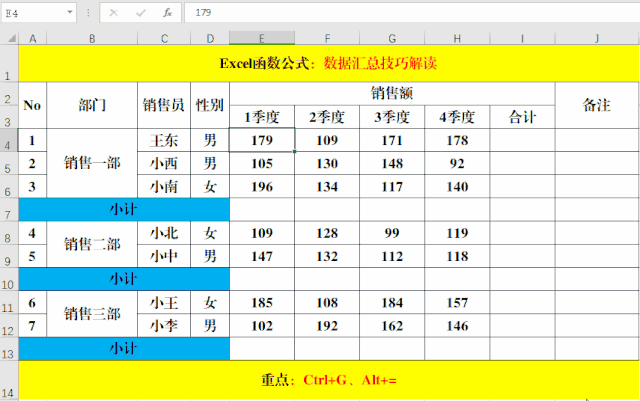
Task: Click the cell with name '小西'
Action: tap(164, 163)
